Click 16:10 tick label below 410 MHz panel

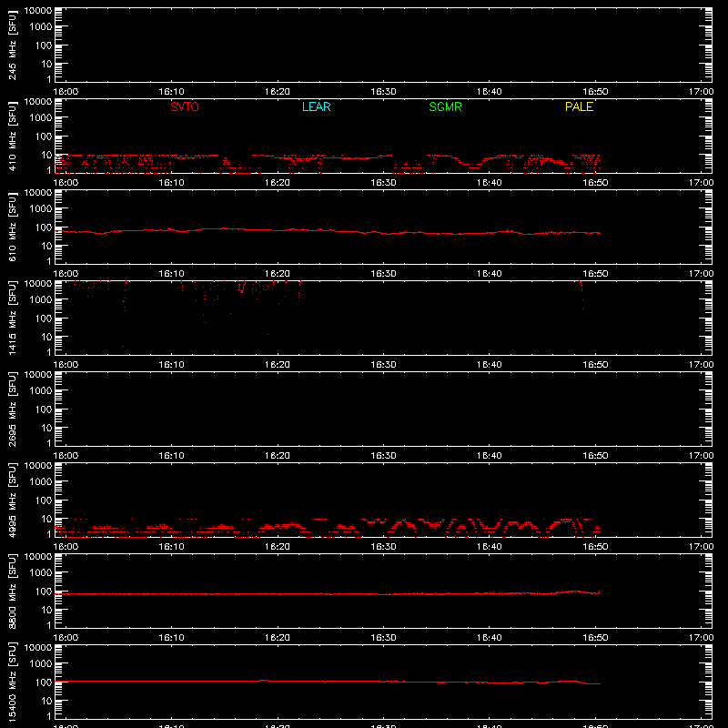tap(171, 183)
